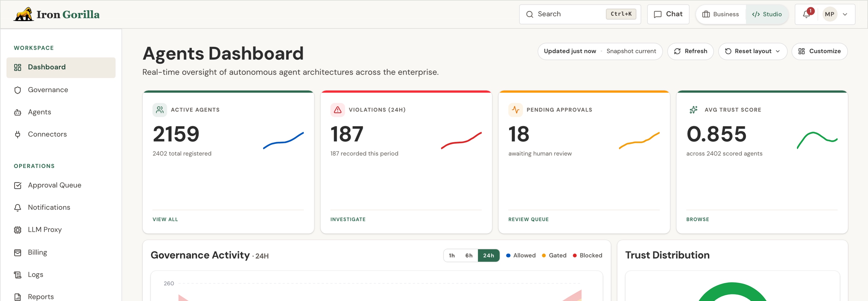Go to Billing page
Screen dimensions: 868x301
(61, 253)
